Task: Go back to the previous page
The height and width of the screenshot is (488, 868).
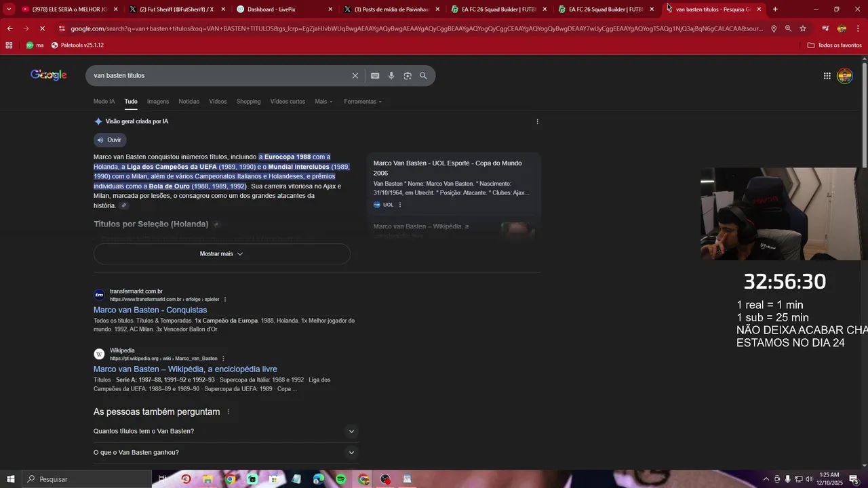Action: click(9, 28)
